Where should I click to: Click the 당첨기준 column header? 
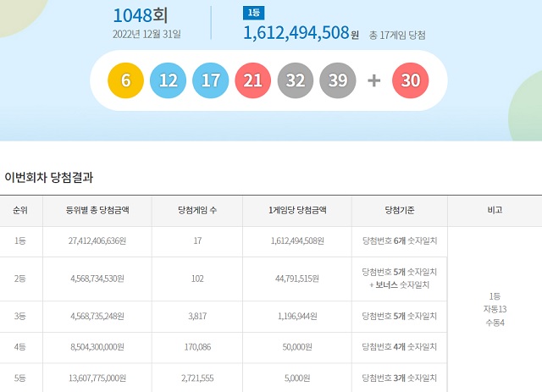coord(400,210)
